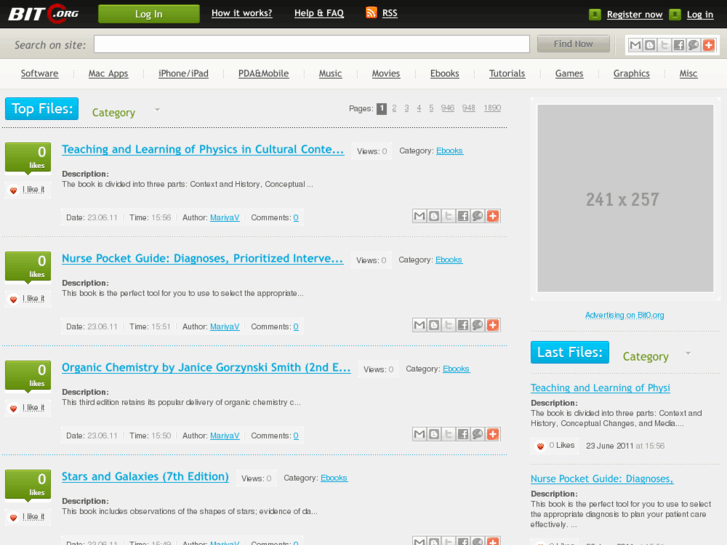Viewport: 727px width, 545px height.
Task: Open Nurse Pocket Guide in Last Files
Action: click(x=602, y=479)
